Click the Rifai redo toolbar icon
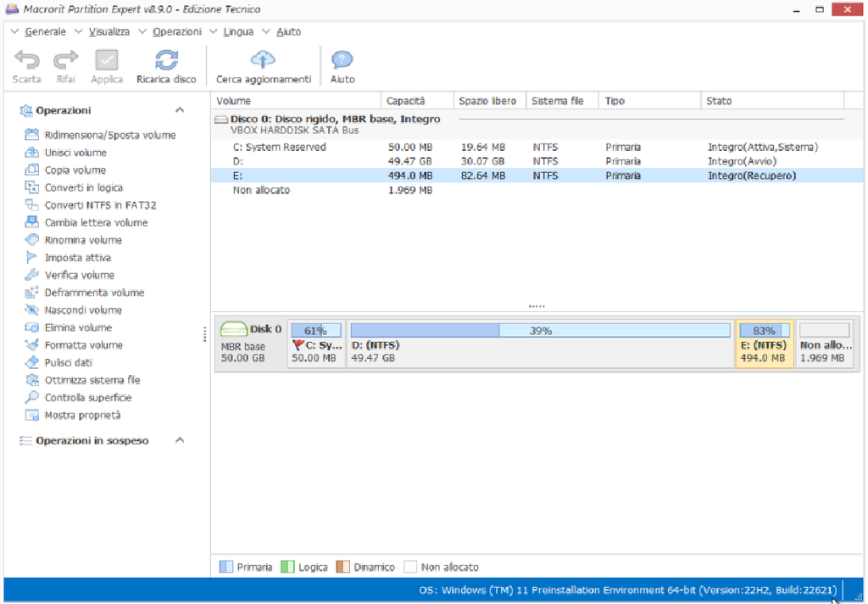 click(x=66, y=60)
